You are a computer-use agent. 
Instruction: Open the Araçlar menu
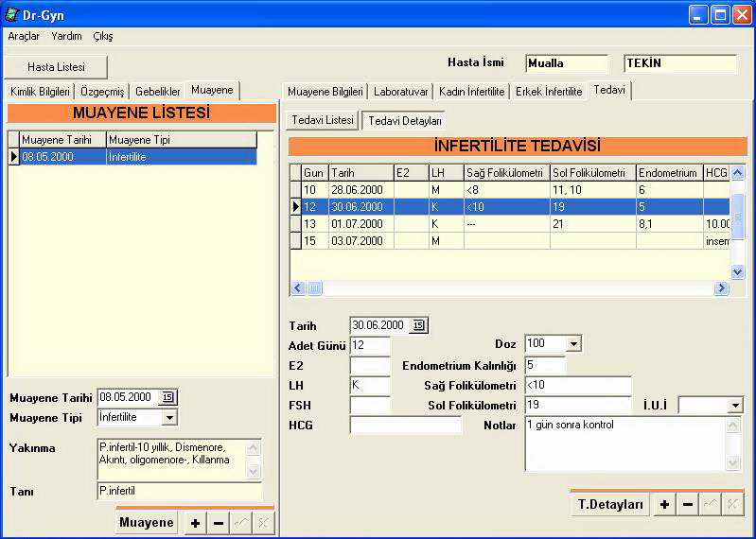(x=24, y=36)
